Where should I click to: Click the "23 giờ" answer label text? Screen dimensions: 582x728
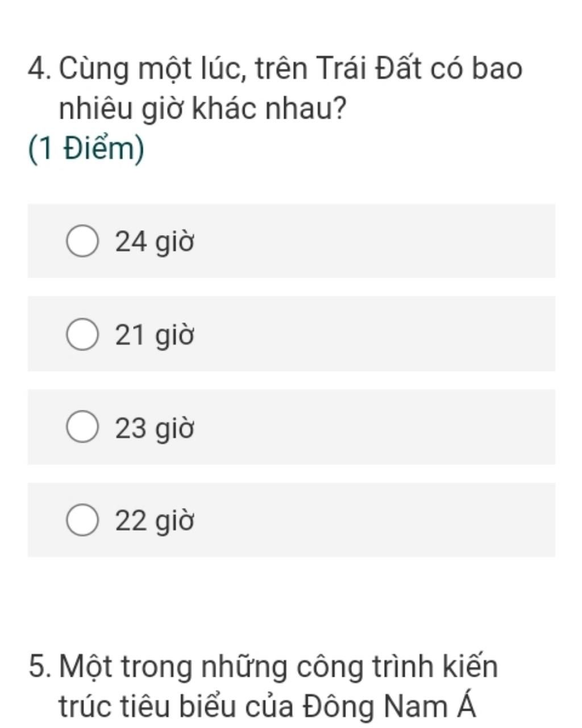coord(155,428)
